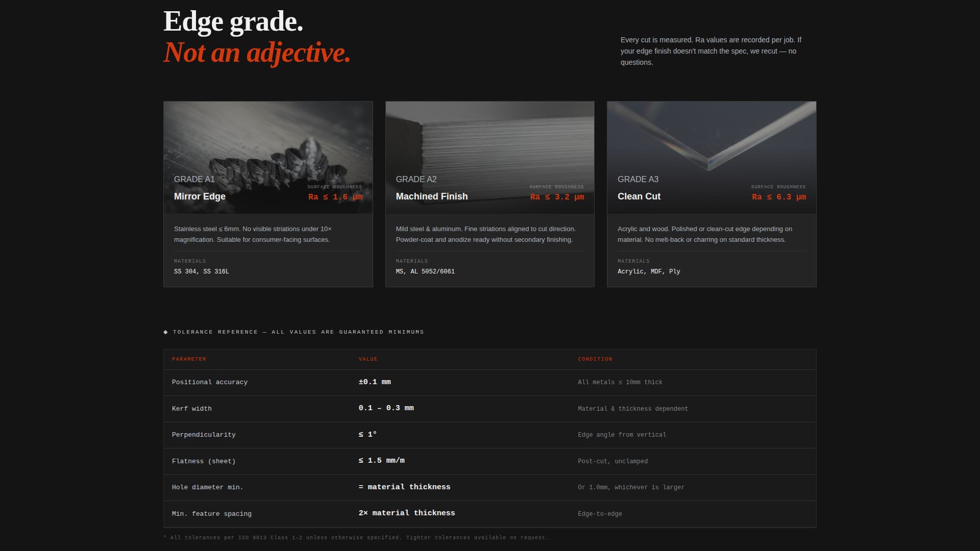Screen dimensions: 980x551
Task: Click the diamond bullet before Tolerance Reference
Action: [x=165, y=332]
